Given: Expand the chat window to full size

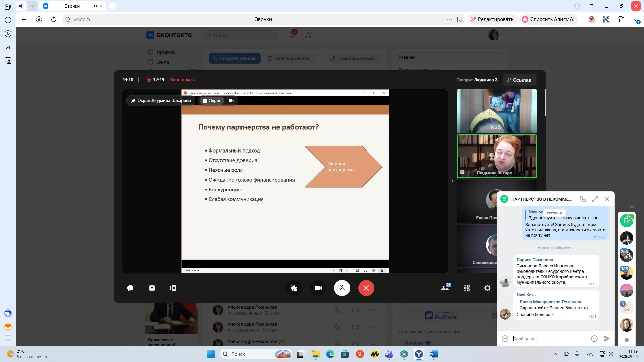Looking at the screenshot, I should 595,199.
